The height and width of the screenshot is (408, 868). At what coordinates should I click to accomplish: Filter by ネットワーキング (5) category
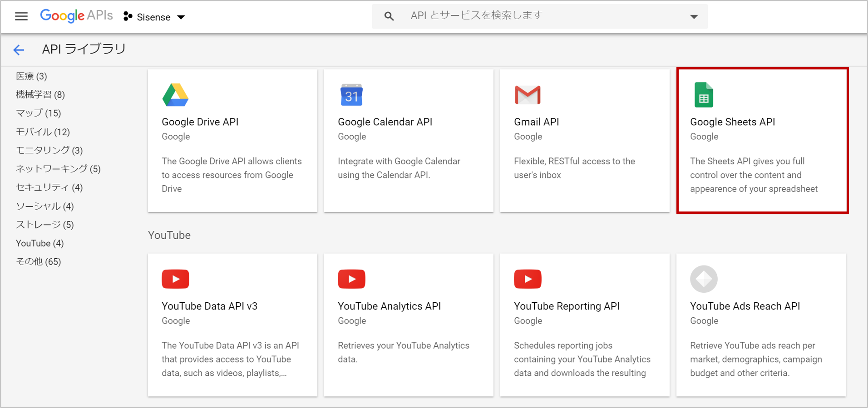[58, 169]
